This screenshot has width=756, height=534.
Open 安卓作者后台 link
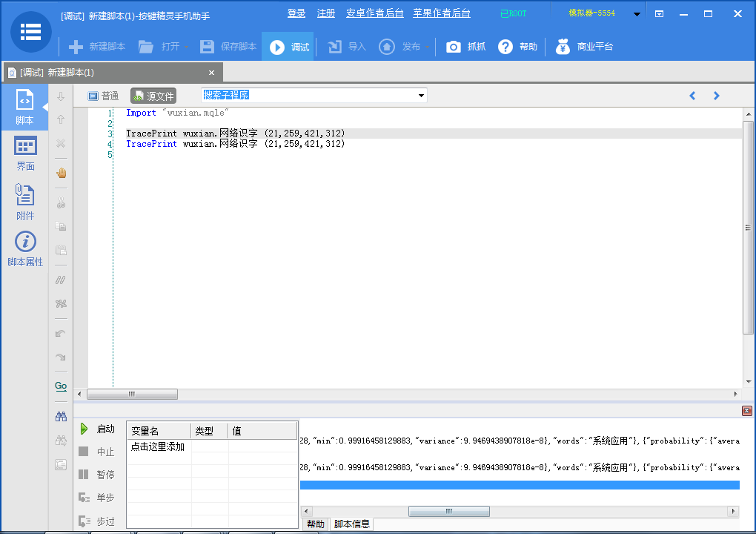(x=374, y=13)
